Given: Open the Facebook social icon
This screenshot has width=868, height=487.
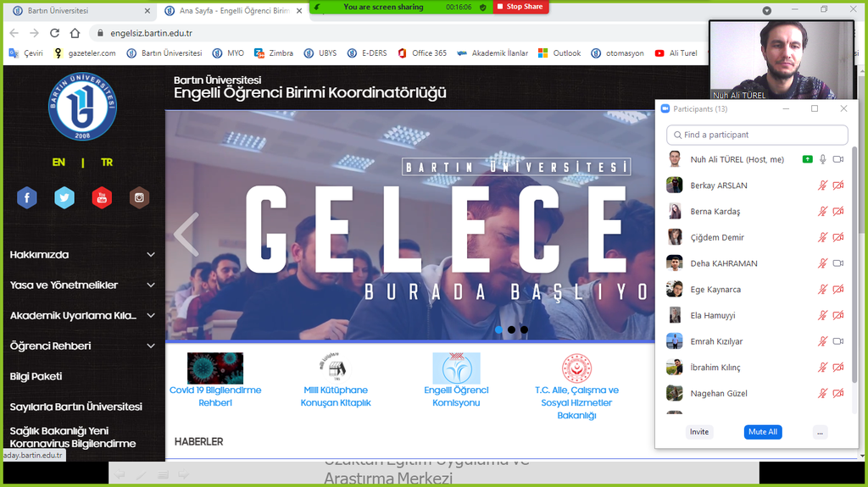Looking at the screenshot, I should point(27,198).
